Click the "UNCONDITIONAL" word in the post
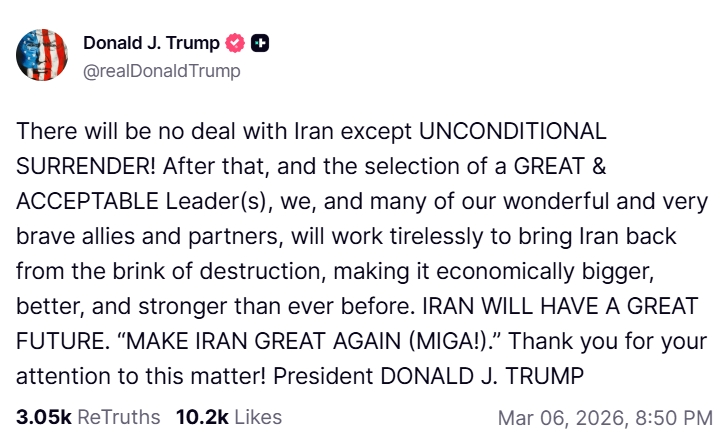The height and width of the screenshot is (441, 726). [x=512, y=132]
